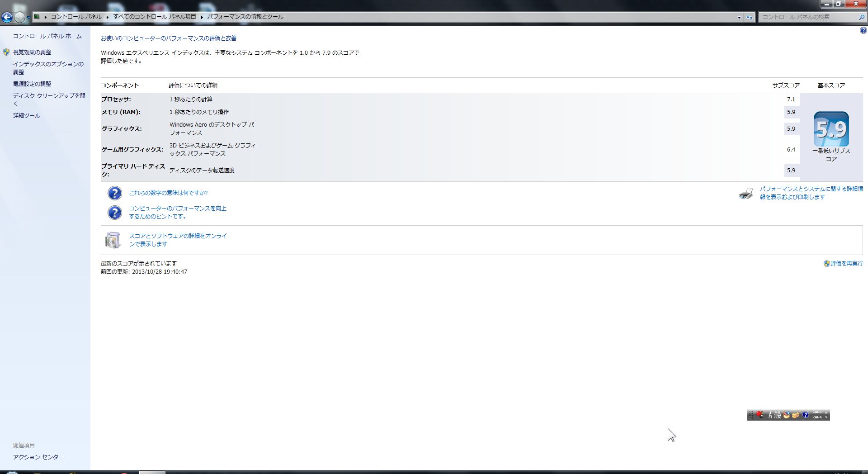Restore down the Control Panel window

(839, 4)
